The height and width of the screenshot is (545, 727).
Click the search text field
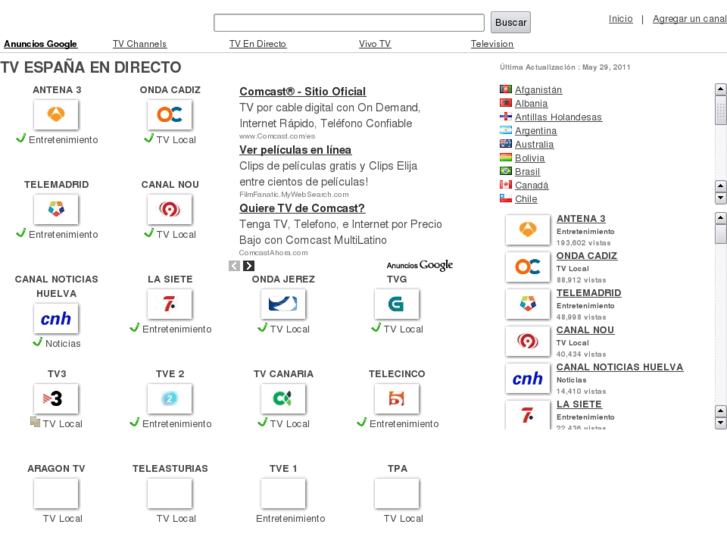tap(349, 23)
